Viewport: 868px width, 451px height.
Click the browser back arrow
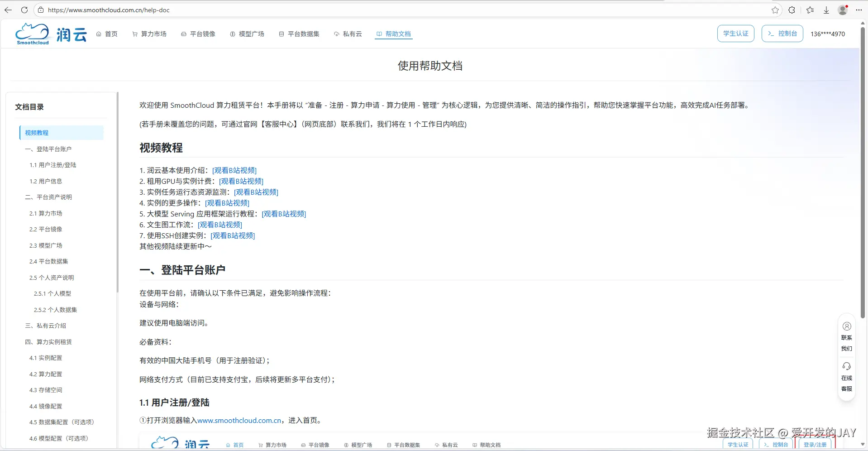(8, 10)
